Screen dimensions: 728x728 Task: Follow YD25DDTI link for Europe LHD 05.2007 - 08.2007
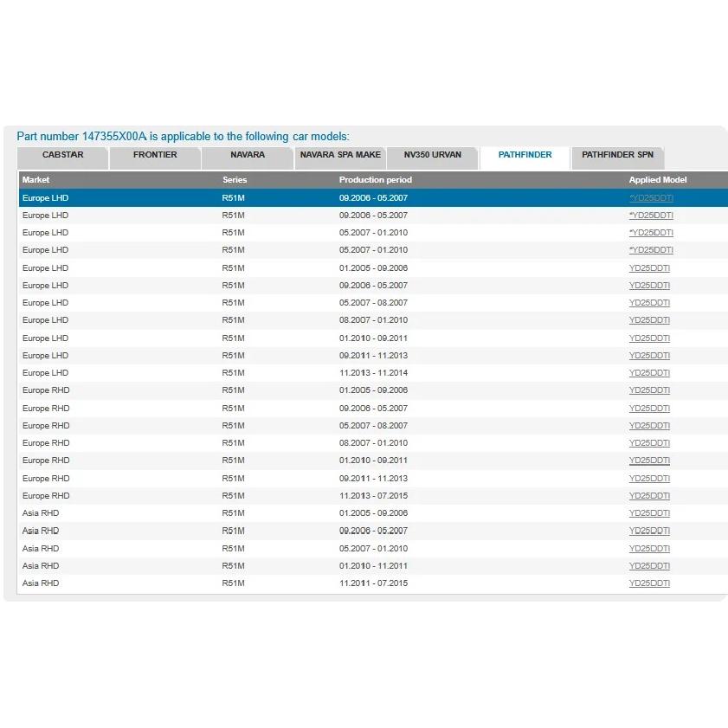click(649, 303)
